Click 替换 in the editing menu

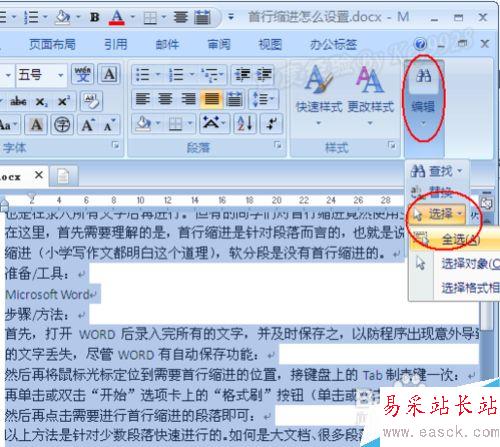click(433, 192)
